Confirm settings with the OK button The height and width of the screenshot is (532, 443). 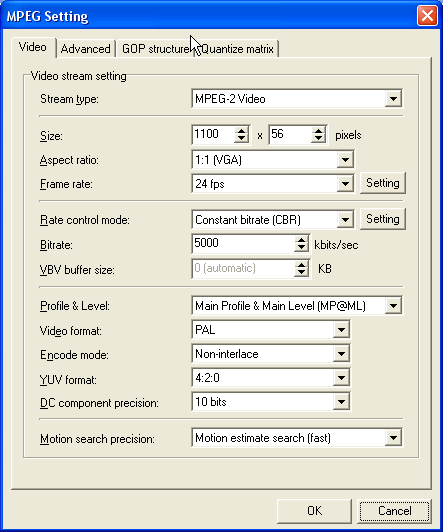[x=314, y=511]
